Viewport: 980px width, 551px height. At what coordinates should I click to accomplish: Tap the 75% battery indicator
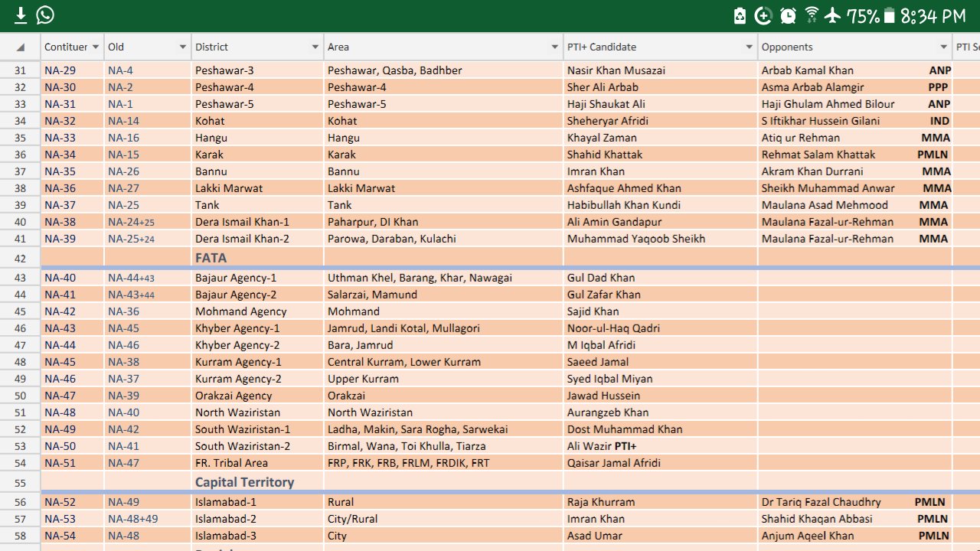coord(871,15)
